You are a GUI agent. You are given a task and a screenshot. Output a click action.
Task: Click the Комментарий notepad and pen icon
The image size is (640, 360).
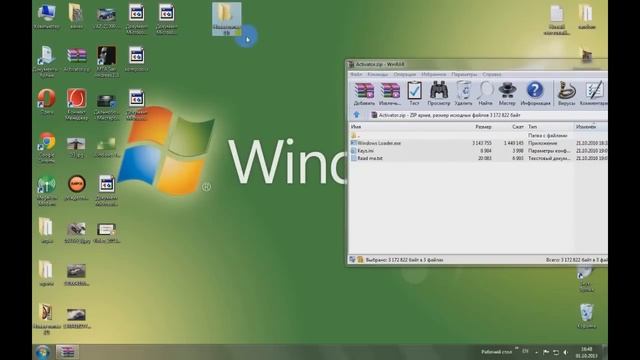pyautogui.click(x=594, y=93)
